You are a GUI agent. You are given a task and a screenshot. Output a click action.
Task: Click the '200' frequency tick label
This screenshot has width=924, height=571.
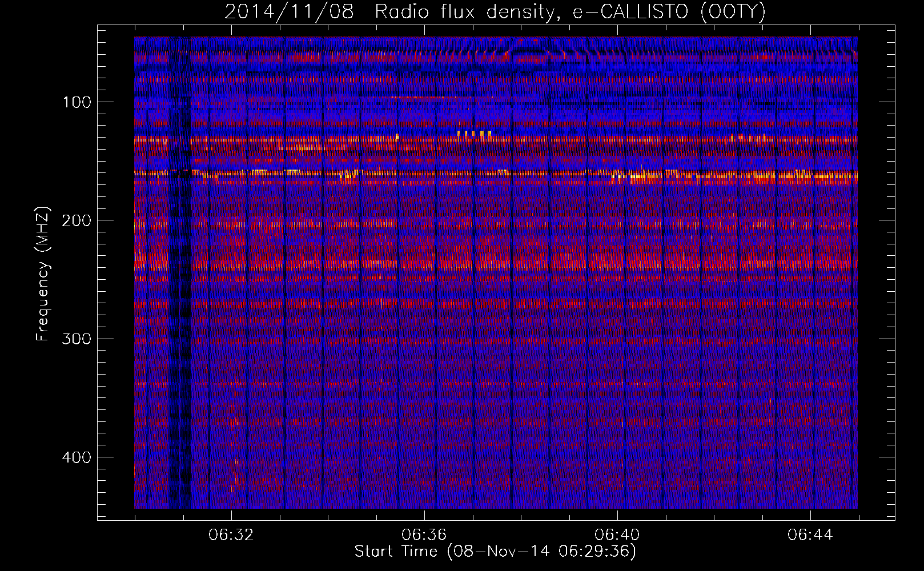coord(77,220)
